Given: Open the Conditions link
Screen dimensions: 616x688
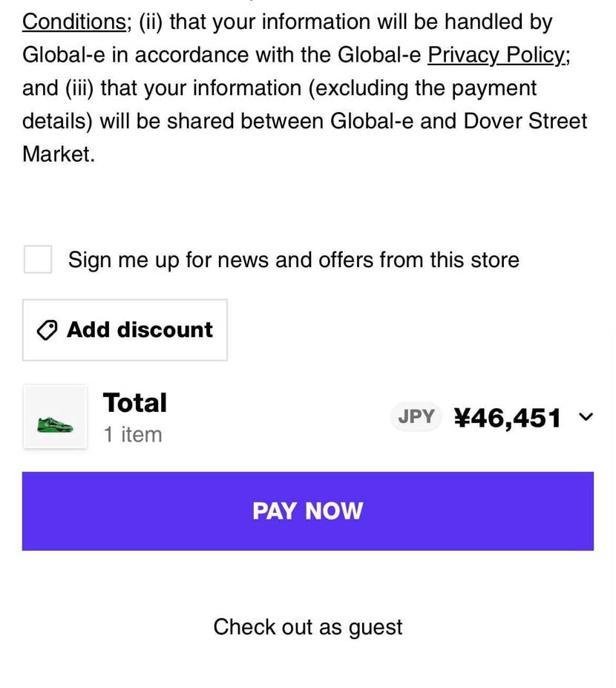Looking at the screenshot, I should click(x=74, y=22).
